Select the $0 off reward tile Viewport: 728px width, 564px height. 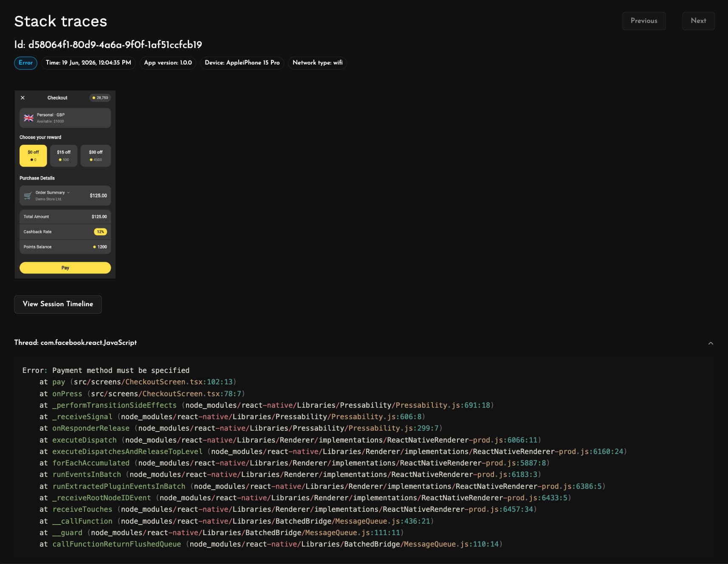33,155
